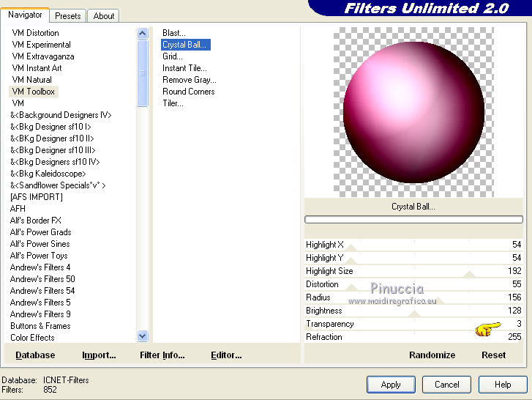Select VM Instant Art category
Viewport: 532px width, 400px height.
coord(37,68)
